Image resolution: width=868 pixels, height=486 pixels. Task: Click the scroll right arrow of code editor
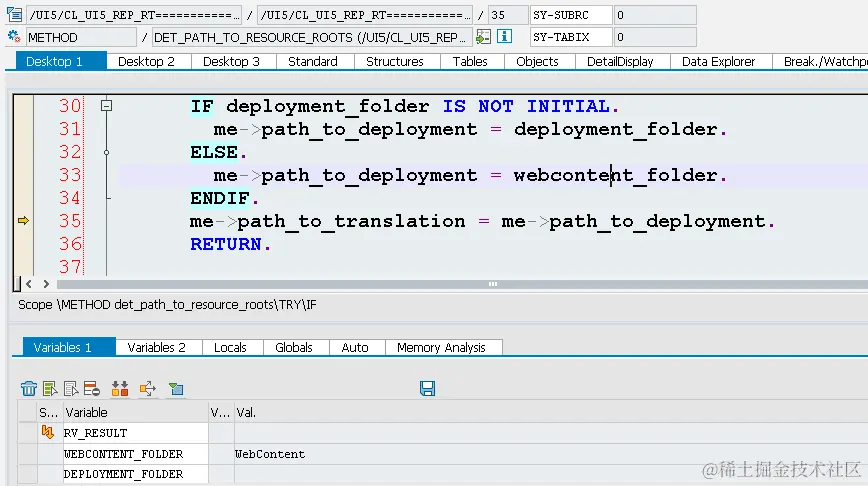coord(46,284)
